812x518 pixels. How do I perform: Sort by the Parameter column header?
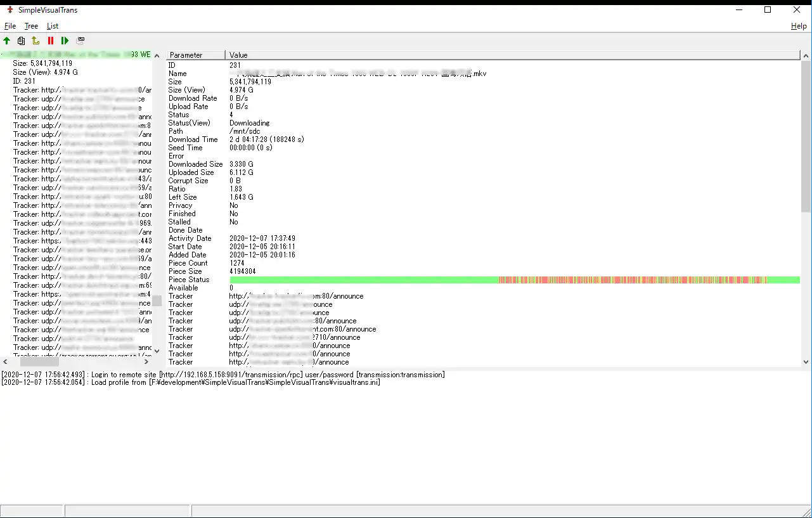click(196, 55)
